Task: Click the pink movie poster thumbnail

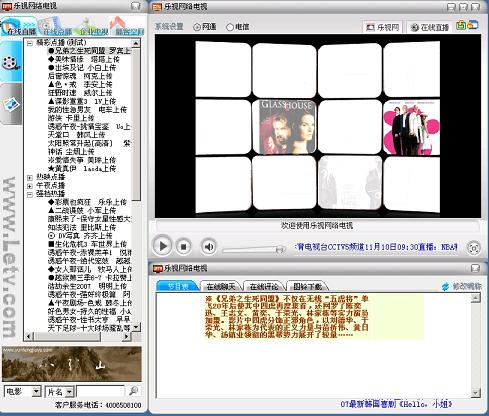Action: tap(412, 127)
